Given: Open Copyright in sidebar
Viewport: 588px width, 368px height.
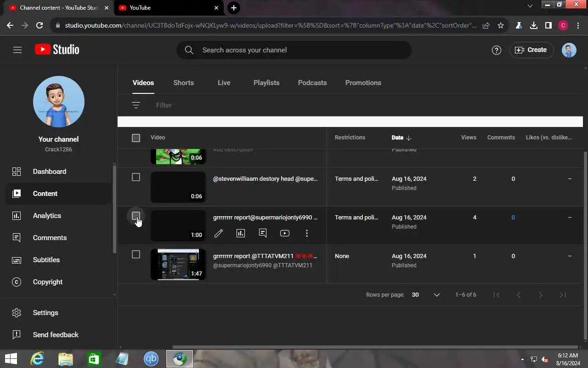Looking at the screenshot, I should [x=58, y=282].
